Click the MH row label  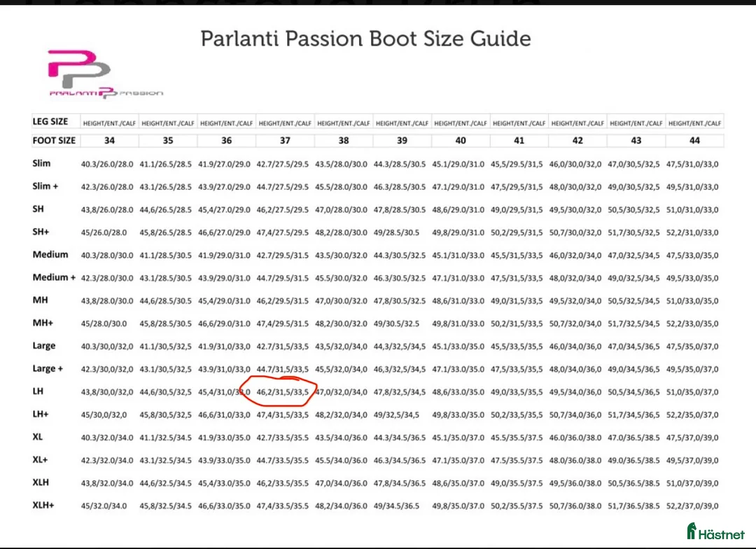(x=39, y=300)
